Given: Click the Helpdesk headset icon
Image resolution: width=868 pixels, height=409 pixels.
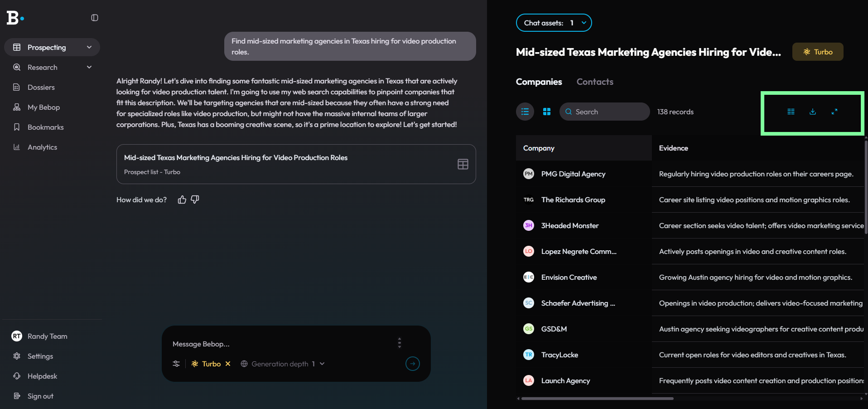Looking at the screenshot, I should [17, 376].
